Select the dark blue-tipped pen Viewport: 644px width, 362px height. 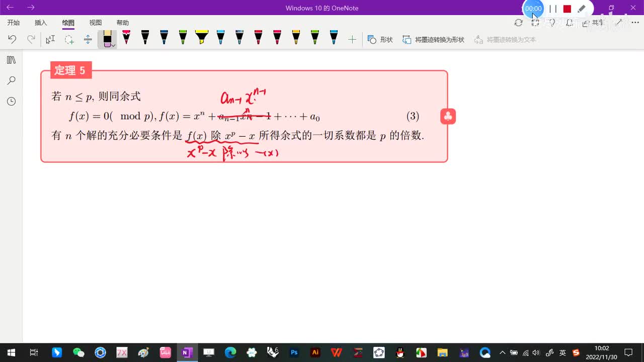pyautogui.click(x=164, y=37)
